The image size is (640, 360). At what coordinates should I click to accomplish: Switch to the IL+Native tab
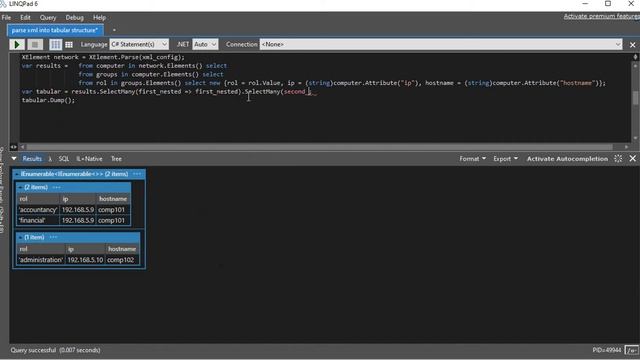pyautogui.click(x=89, y=159)
